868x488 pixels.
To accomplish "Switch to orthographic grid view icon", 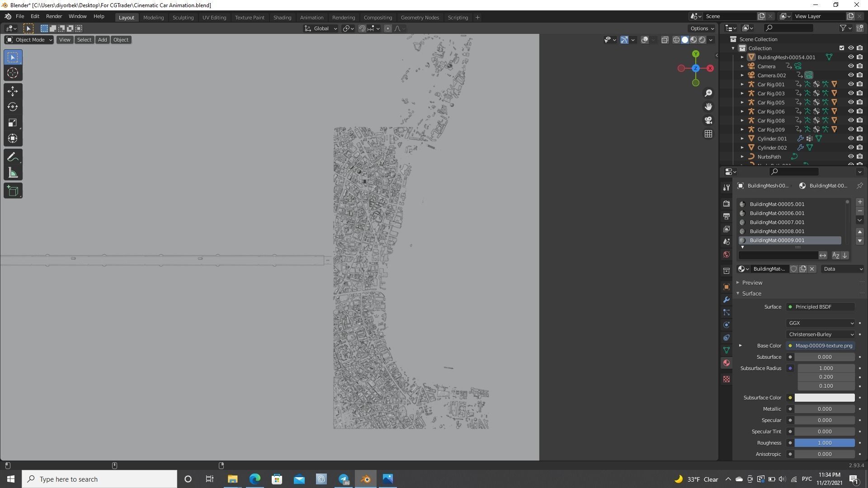I will [708, 134].
